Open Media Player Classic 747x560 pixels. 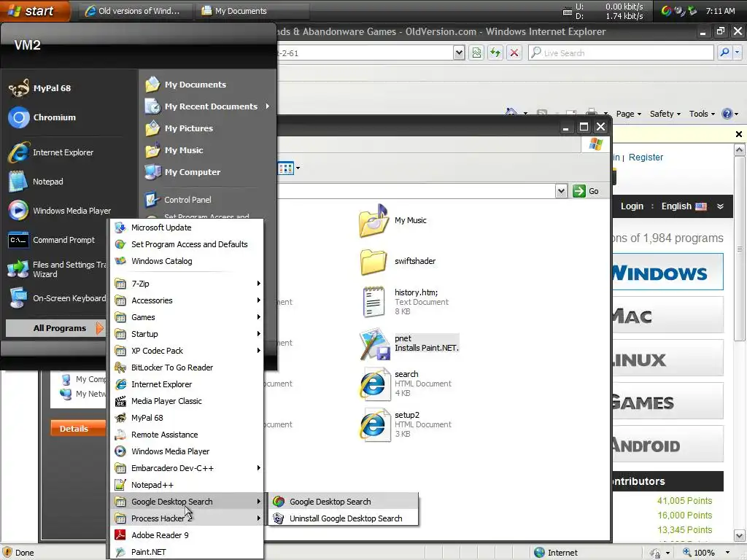[187, 401]
